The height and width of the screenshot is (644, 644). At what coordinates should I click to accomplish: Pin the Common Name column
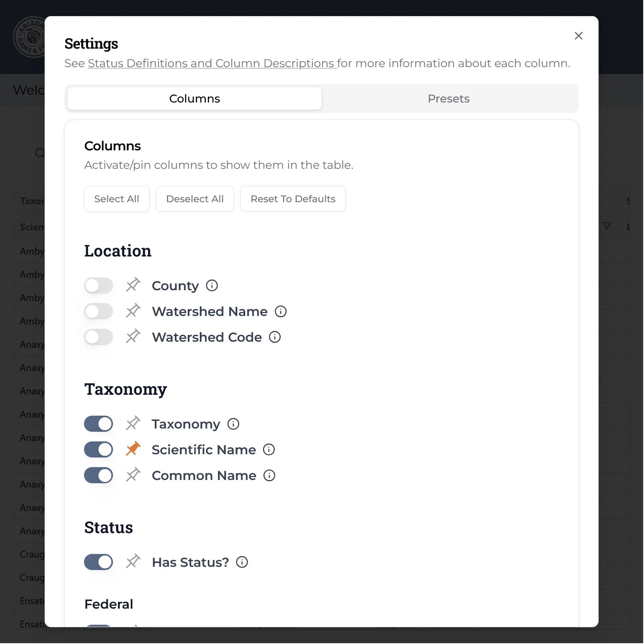click(x=133, y=475)
